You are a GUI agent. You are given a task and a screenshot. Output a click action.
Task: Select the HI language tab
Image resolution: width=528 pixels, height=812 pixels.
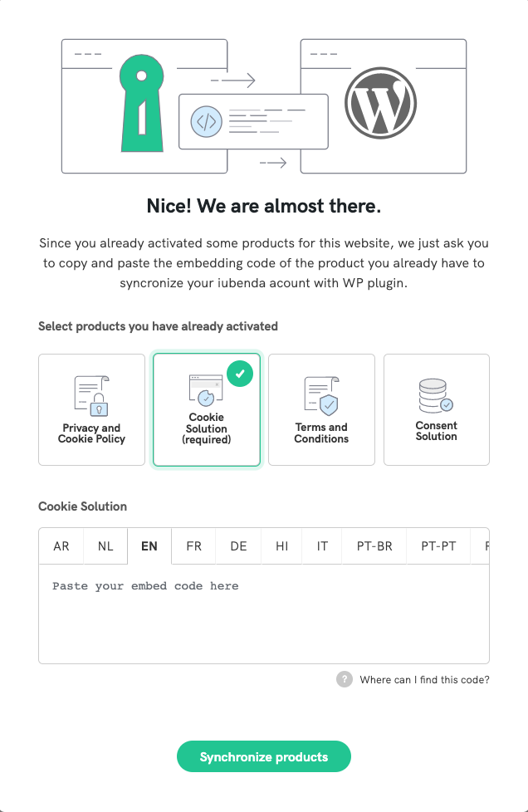pyautogui.click(x=281, y=545)
